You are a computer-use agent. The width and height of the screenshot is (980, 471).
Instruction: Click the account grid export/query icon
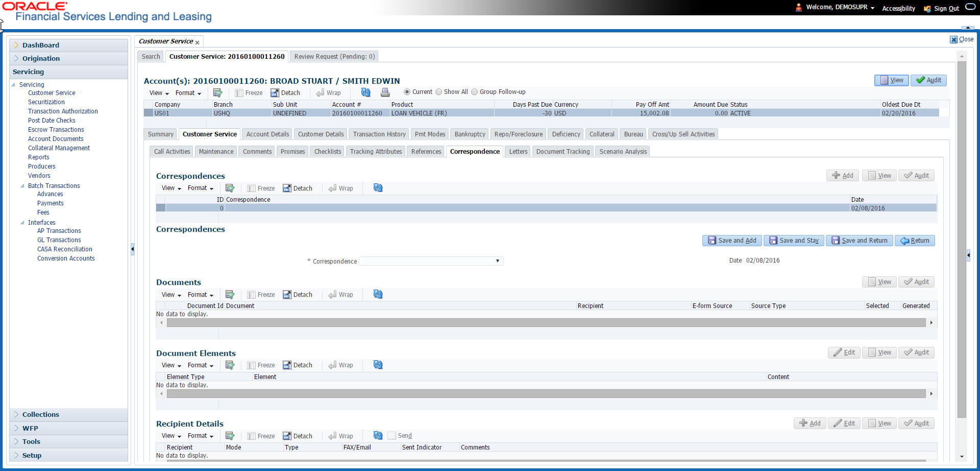pos(217,92)
